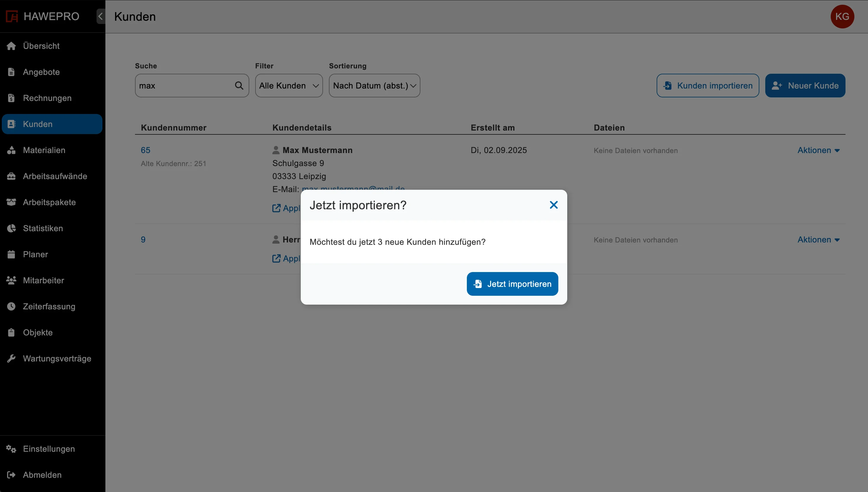
Task: Click the calendar icon beside Planer
Action: coord(11,254)
